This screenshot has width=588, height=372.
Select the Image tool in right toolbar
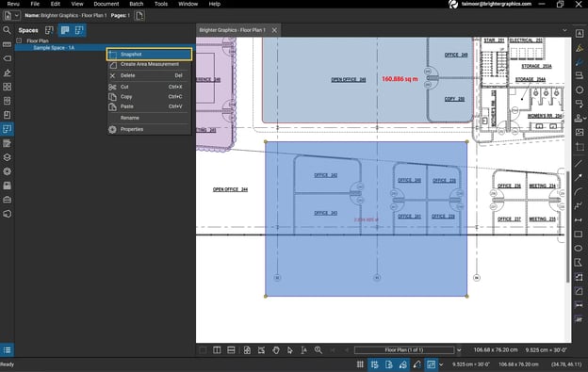pos(579,132)
